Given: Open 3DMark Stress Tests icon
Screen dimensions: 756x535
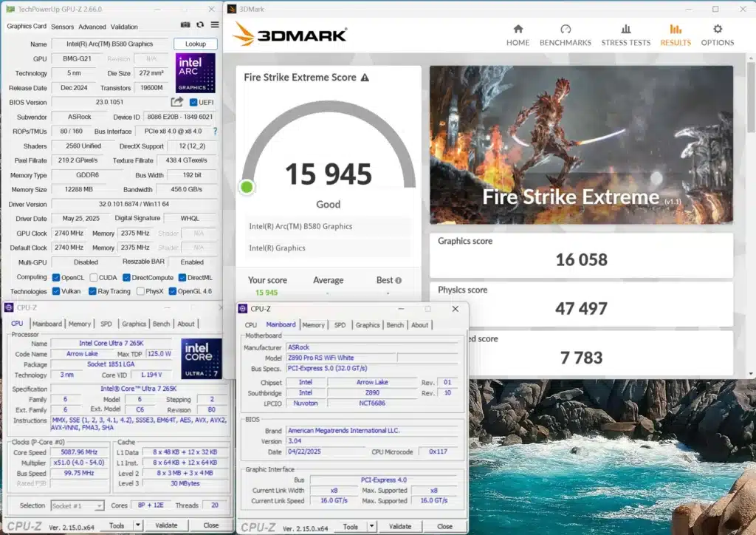Looking at the screenshot, I should [x=626, y=29].
